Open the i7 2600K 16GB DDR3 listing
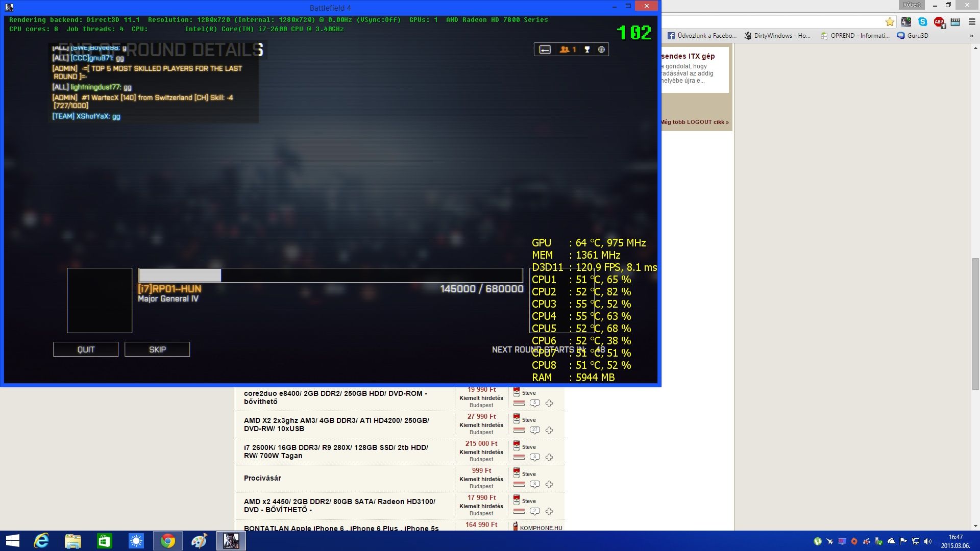980x551 pixels. 336,452
